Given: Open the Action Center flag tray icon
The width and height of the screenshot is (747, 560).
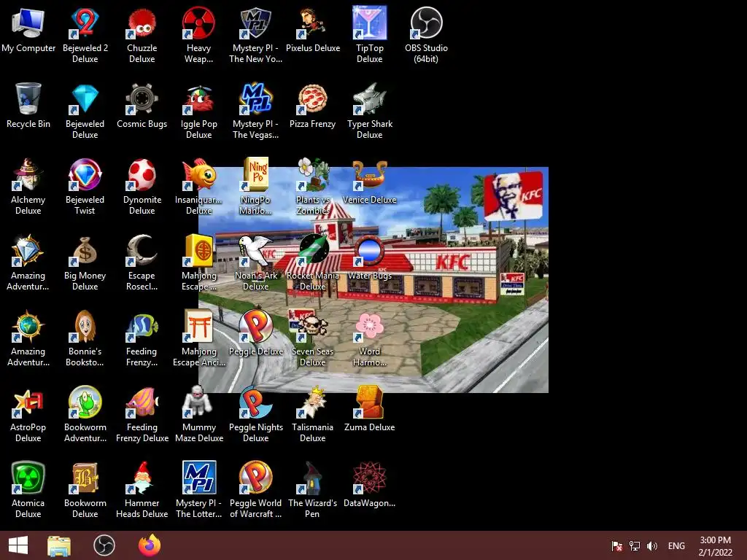Looking at the screenshot, I should [x=617, y=545].
